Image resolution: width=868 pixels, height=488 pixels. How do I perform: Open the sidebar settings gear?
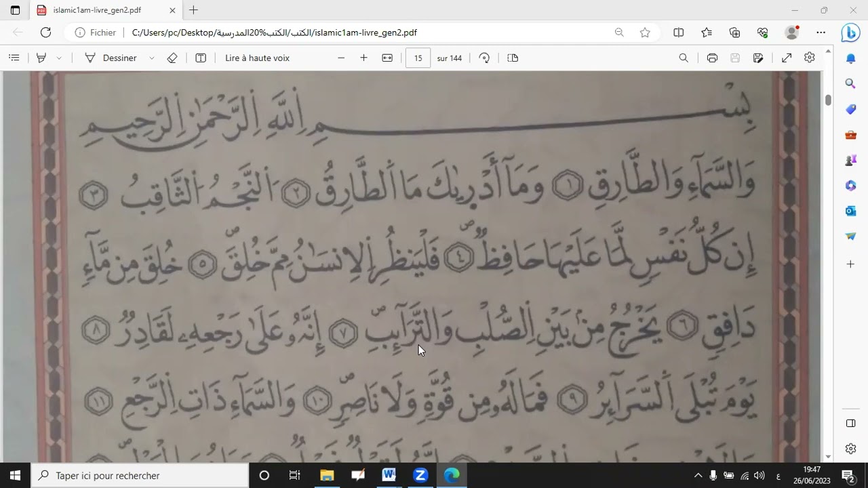(x=850, y=449)
